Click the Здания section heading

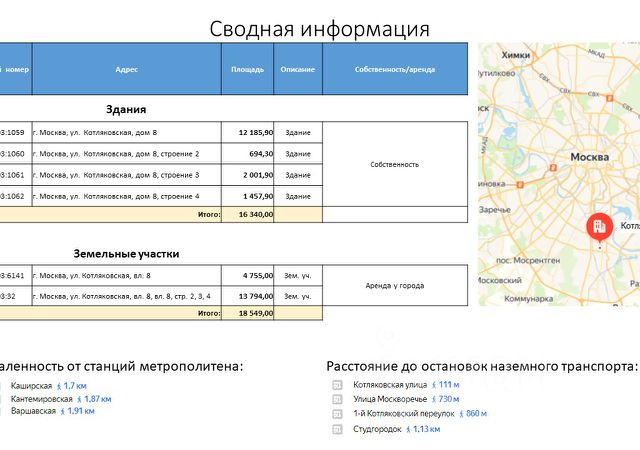[x=126, y=109]
